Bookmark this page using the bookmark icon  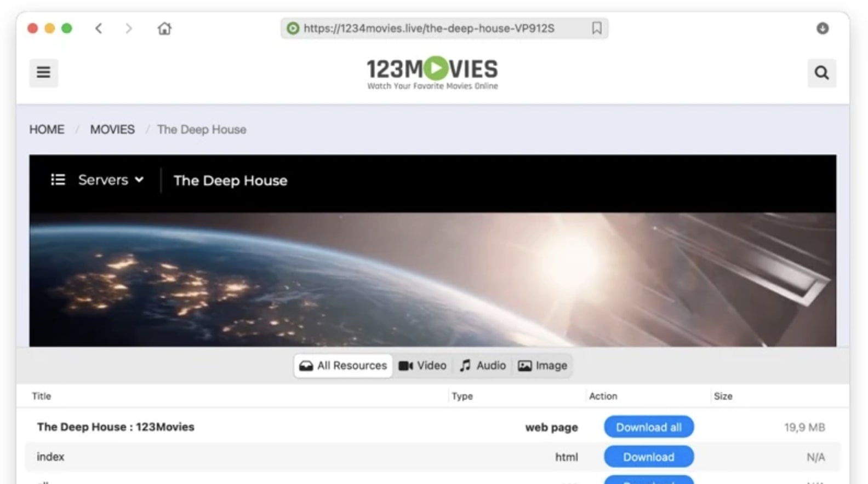[597, 28]
